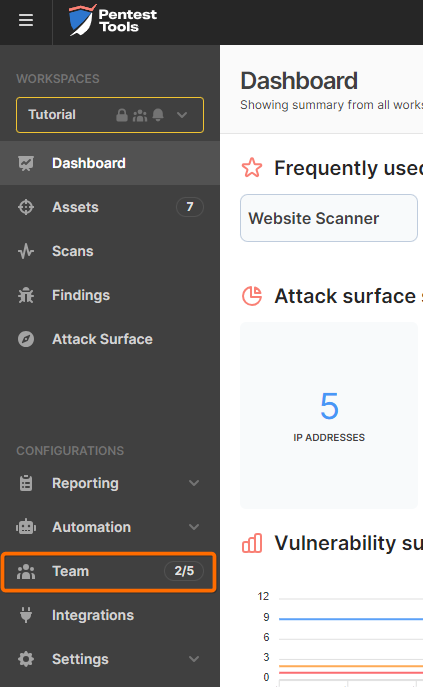Click the bell icon in Tutorial workspace selector
This screenshot has width=423, height=687.
(x=158, y=115)
